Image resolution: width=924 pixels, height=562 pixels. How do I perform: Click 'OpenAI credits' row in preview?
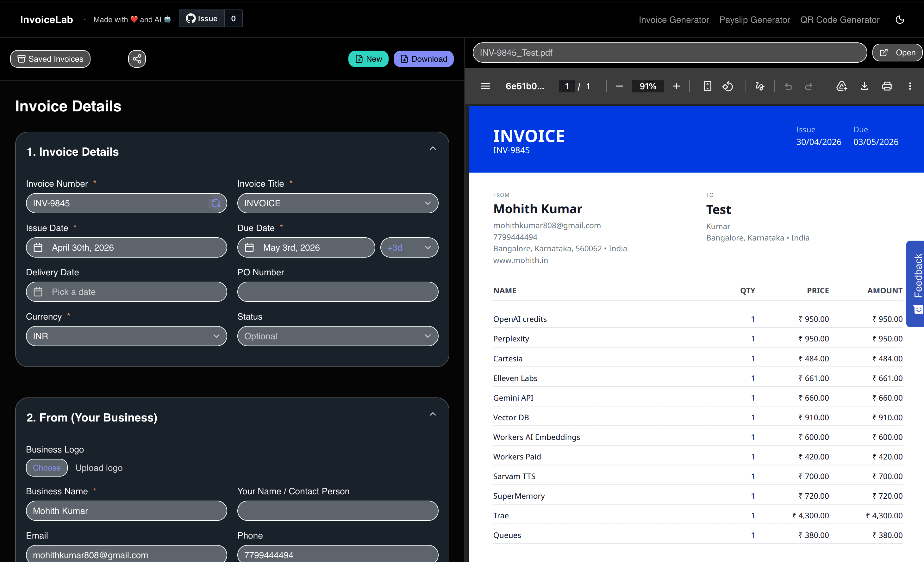(697, 319)
